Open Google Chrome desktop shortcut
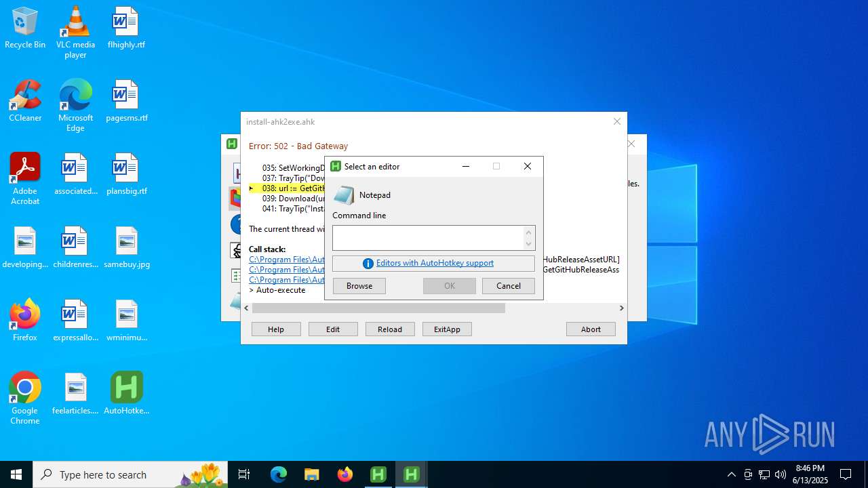The image size is (868, 488). pyautogui.click(x=25, y=399)
